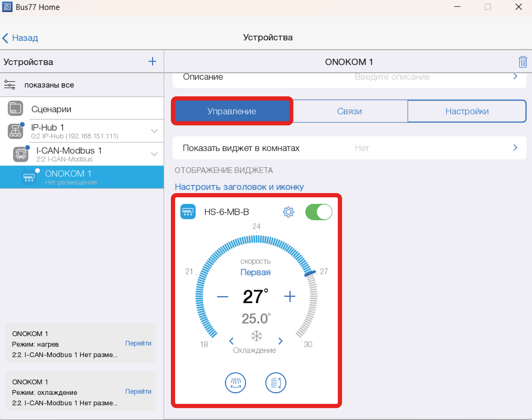Image resolution: width=532 pixels, height=420 pixels.
Task: Turn off the HS-6-MB-B power switch
Action: [318, 212]
